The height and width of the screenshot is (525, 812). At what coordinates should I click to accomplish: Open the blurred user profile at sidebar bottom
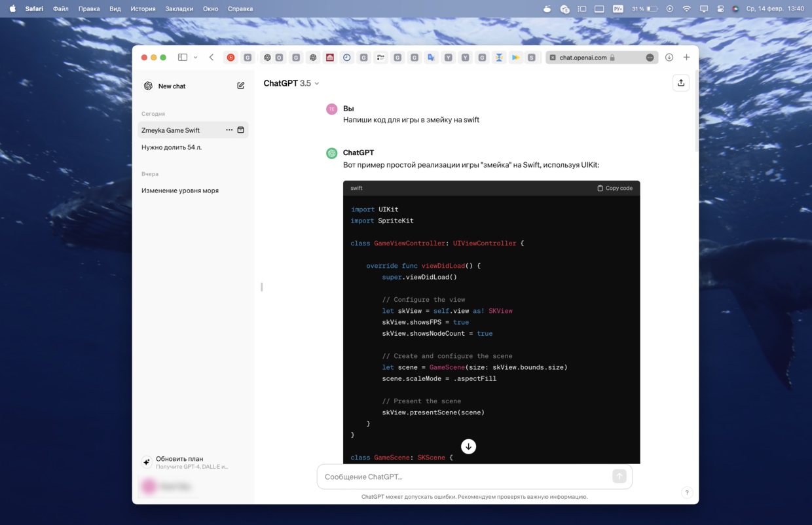click(193, 486)
